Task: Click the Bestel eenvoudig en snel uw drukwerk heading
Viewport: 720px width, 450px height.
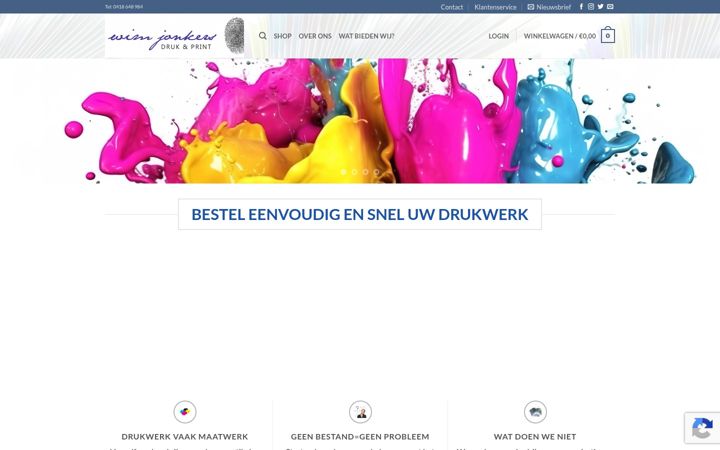Action: click(360, 214)
